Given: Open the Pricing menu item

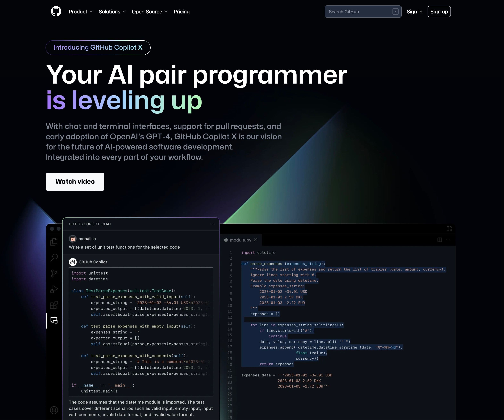Looking at the screenshot, I should [182, 12].
